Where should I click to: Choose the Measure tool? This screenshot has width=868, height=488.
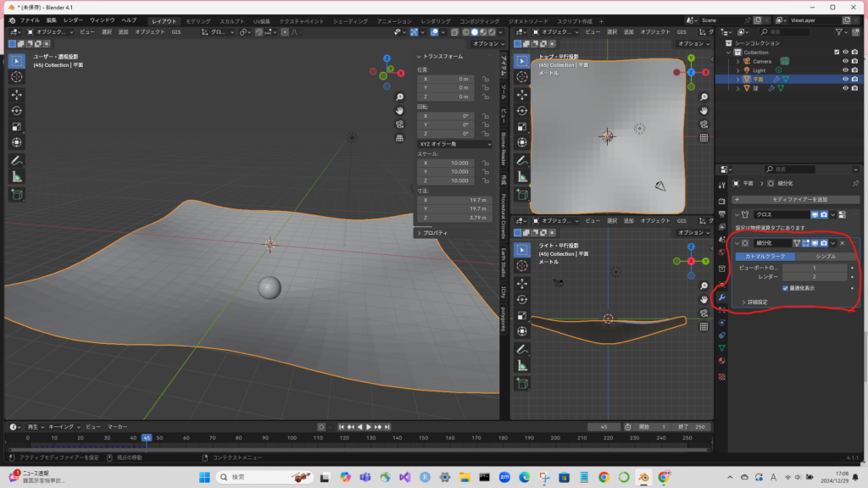click(17, 177)
